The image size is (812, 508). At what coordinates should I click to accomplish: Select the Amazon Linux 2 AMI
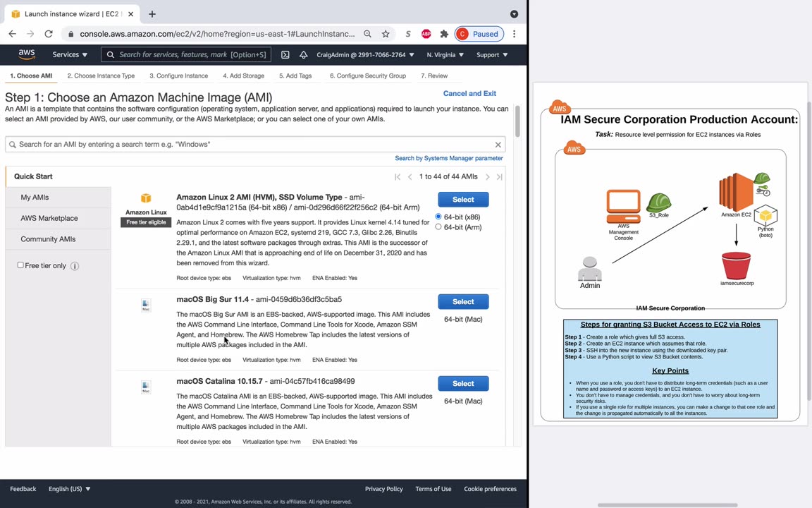(x=463, y=200)
